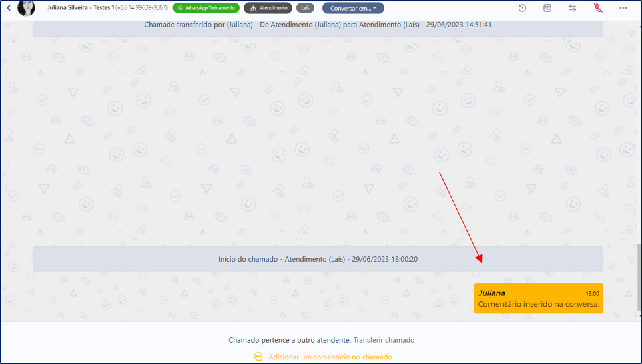Click the red end call icon

tap(598, 8)
